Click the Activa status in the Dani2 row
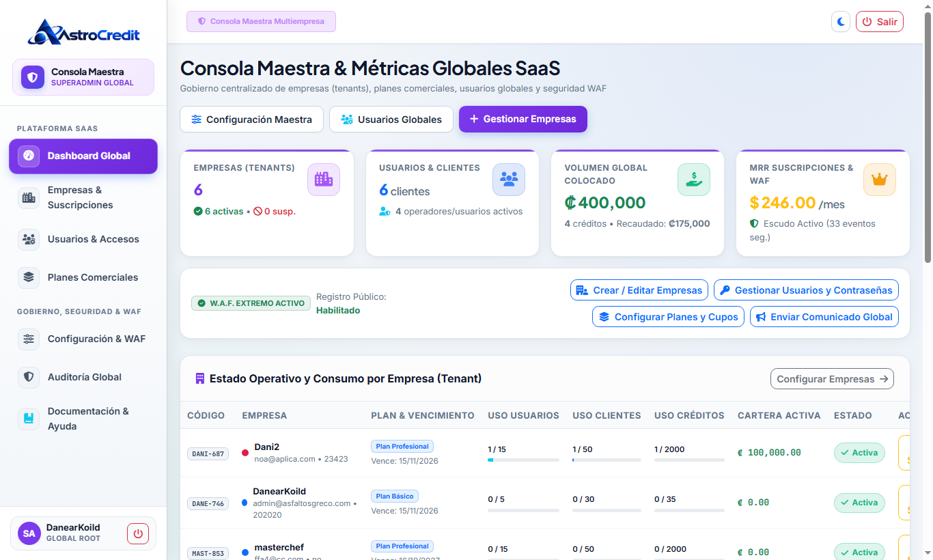The height and width of the screenshot is (560, 933). click(859, 453)
